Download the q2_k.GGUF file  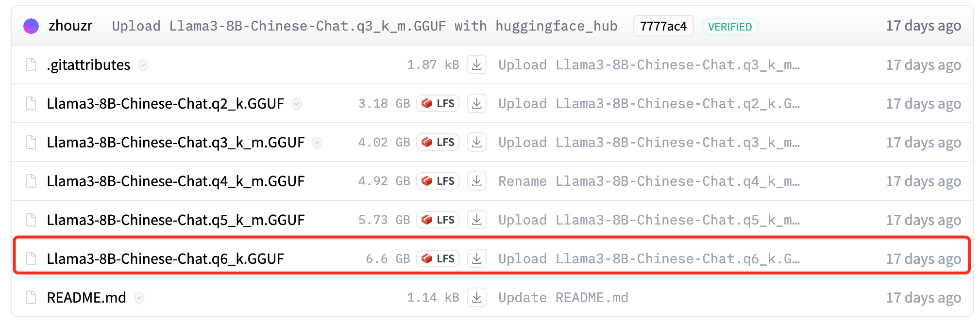coord(477,103)
